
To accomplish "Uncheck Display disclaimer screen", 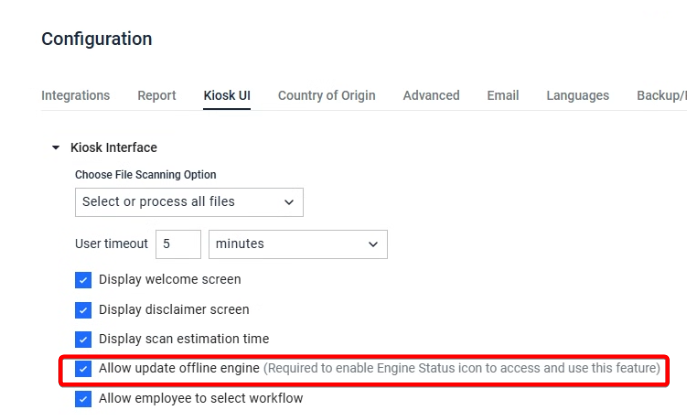I will (84, 310).
